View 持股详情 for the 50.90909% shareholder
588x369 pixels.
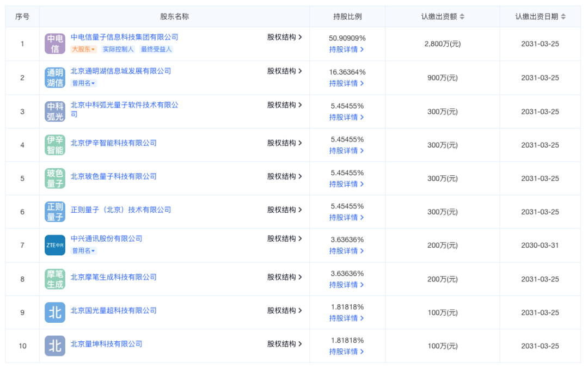[x=346, y=50]
